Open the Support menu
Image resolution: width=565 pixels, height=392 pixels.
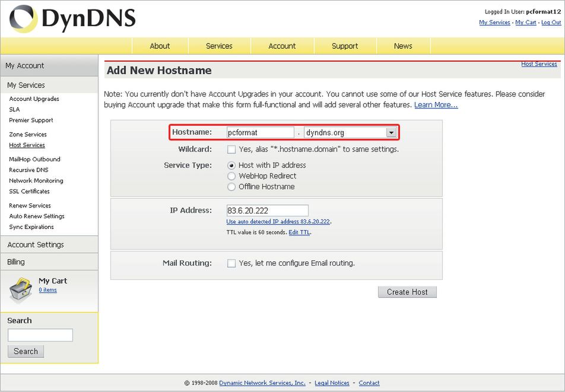(345, 46)
